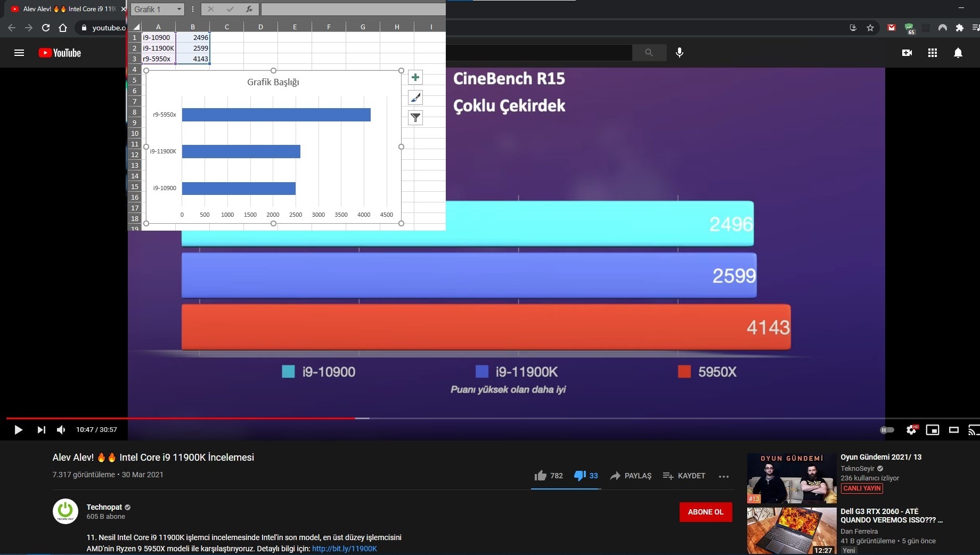
Task: Open the Technopat channel avatar
Action: click(66, 511)
